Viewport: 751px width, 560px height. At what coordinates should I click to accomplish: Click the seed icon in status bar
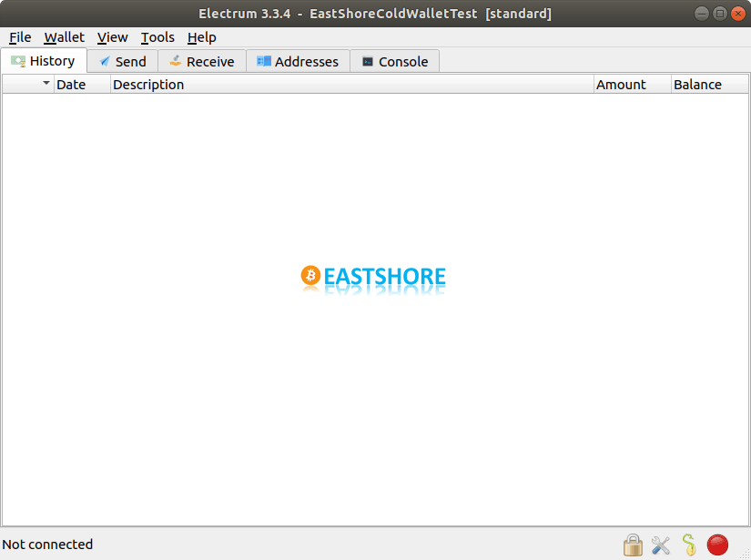point(689,545)
